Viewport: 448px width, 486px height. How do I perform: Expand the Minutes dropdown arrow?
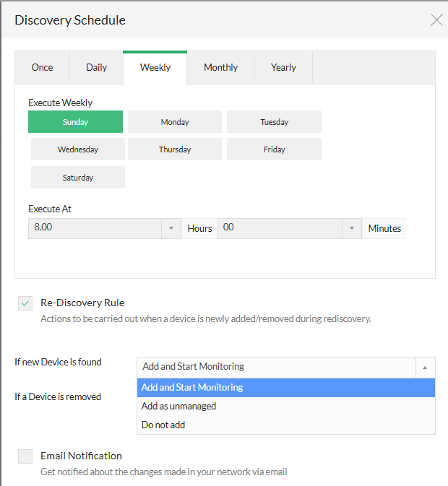click(351, 228)
